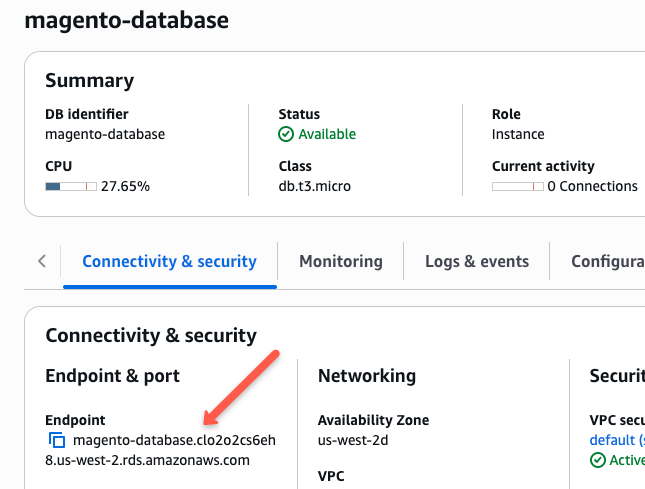
Task: Copy the endpoint using the copy icon
Action: click(57, 440)
